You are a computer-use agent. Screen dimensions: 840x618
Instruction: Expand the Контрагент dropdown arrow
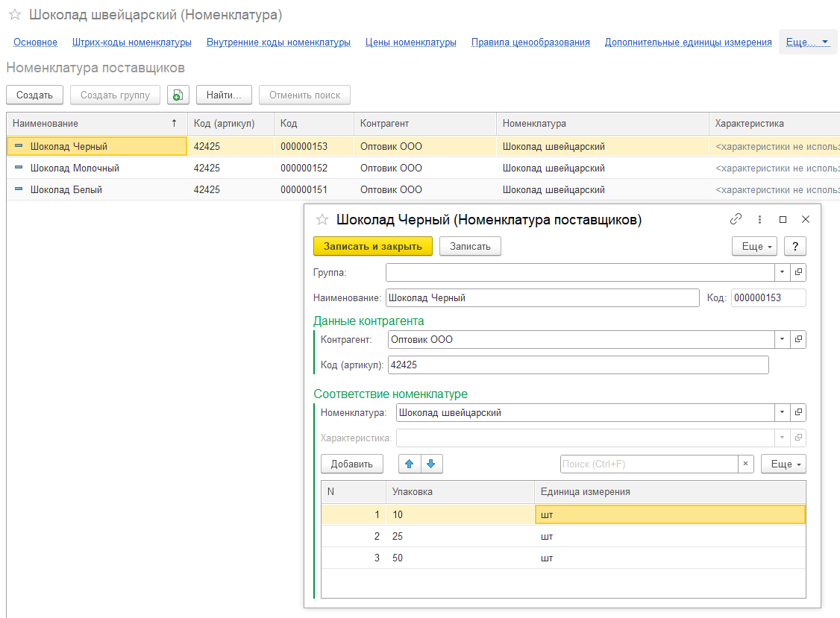coord(782,339)
